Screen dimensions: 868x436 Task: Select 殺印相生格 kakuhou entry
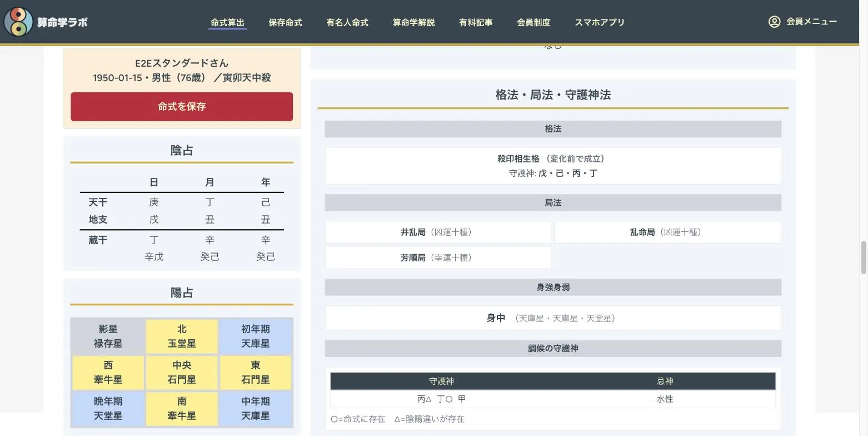553,166
